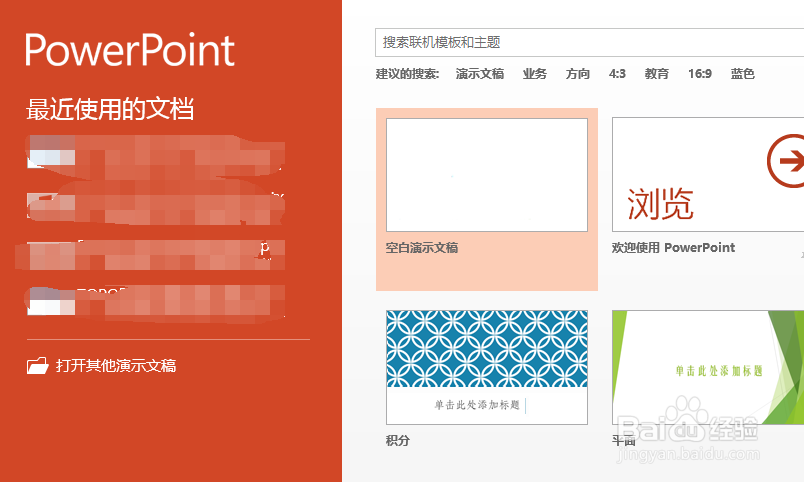The image size is (804, 482).
Task: Select suggested search 4:3
Action: pos(617,74)
